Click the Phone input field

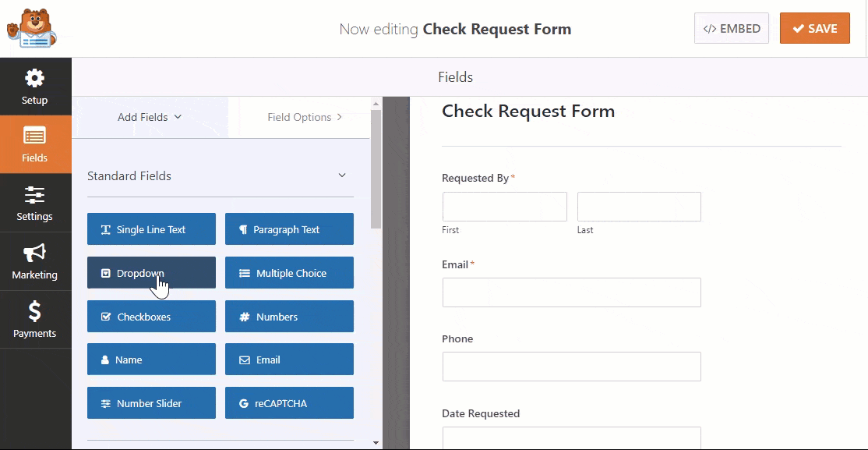(571, 367)
